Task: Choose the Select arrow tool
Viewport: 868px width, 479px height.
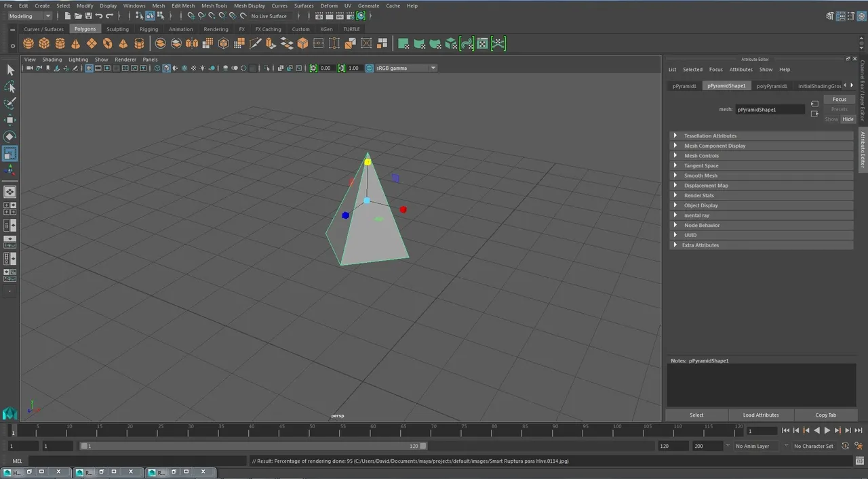Action: pyautogui.click(x=10, y=70)
